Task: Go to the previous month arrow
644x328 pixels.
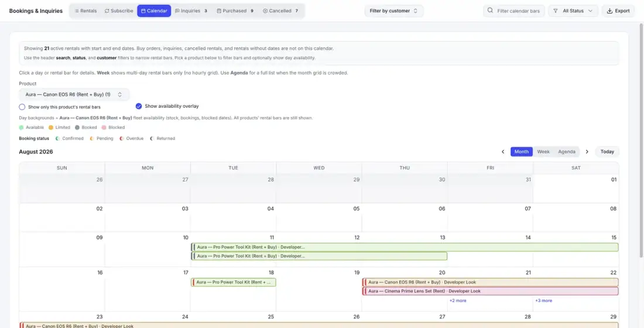Action: point(503,152)
